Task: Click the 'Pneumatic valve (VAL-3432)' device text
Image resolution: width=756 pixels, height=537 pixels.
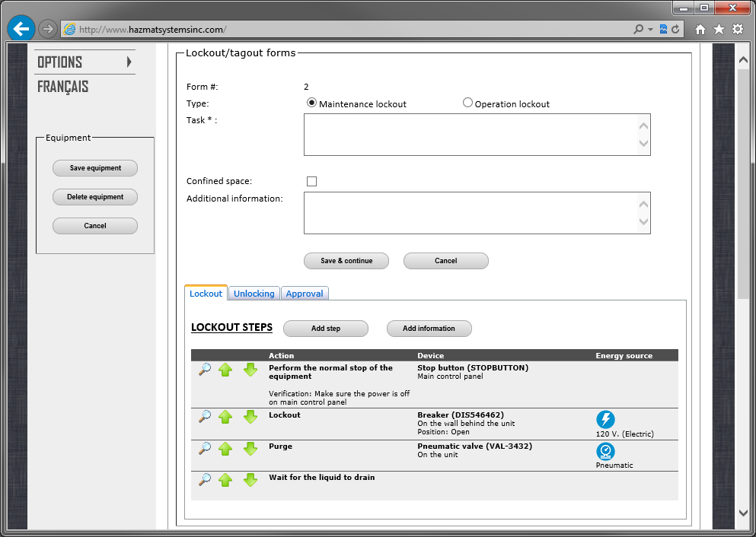Action: coord(475,446)
